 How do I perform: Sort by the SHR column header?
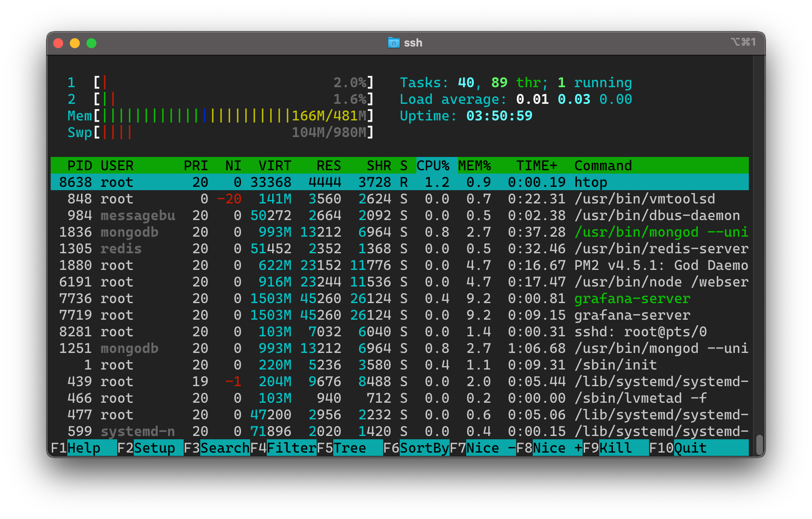[379, 166]
